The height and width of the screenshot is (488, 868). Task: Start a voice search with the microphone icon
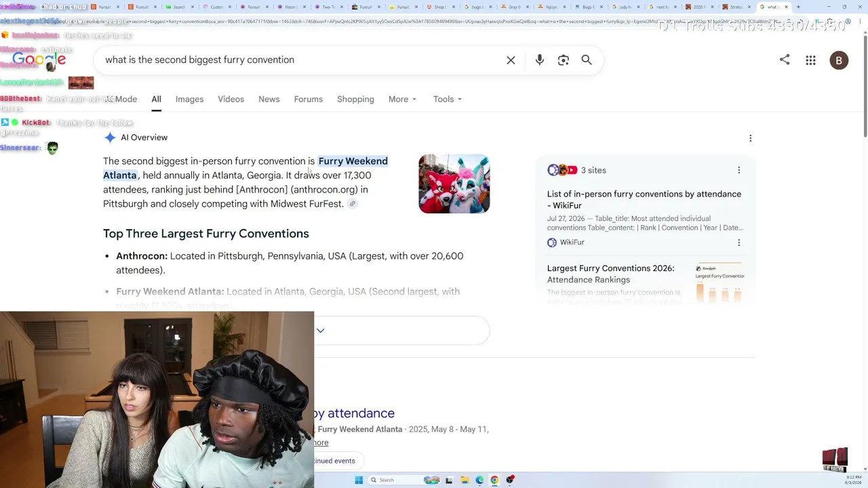pyautogui.click(x=540, y=60)
